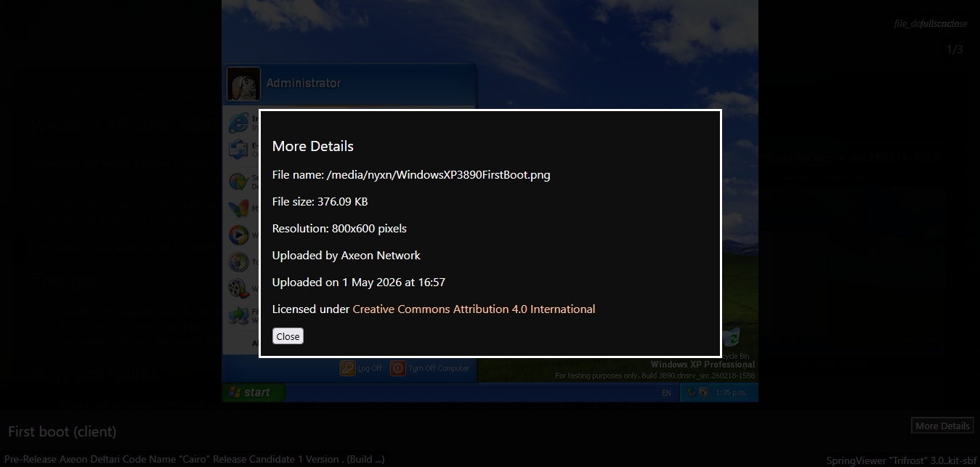
Task: Click the File size: 376.09 KB line
Action: coord(320,202)
